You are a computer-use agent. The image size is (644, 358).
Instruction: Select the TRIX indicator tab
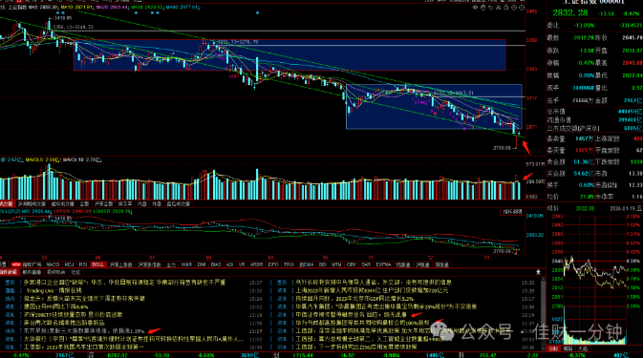coord(289,264)
